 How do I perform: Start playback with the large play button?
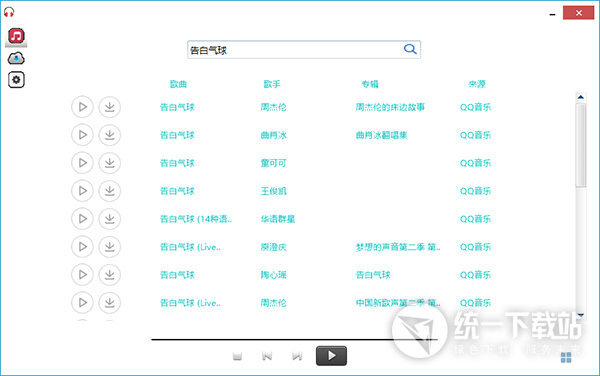point(331,356)
